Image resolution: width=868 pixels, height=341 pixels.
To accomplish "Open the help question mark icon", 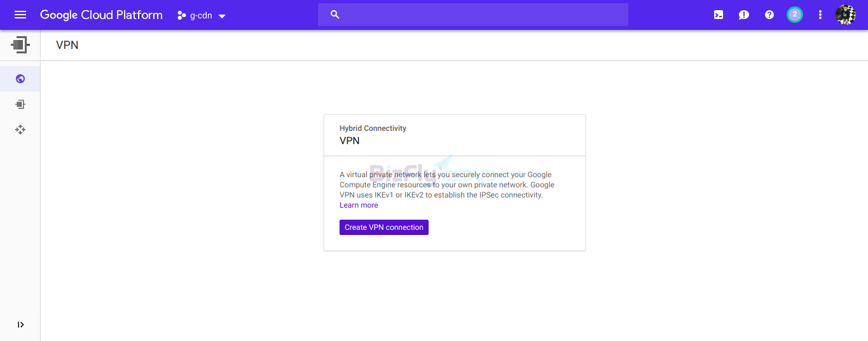I will (x=769, y=15).
